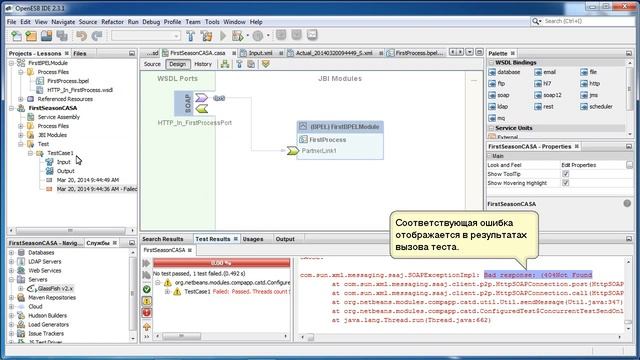Collapse the WSDL Bindings palette section

click(491, 62)
